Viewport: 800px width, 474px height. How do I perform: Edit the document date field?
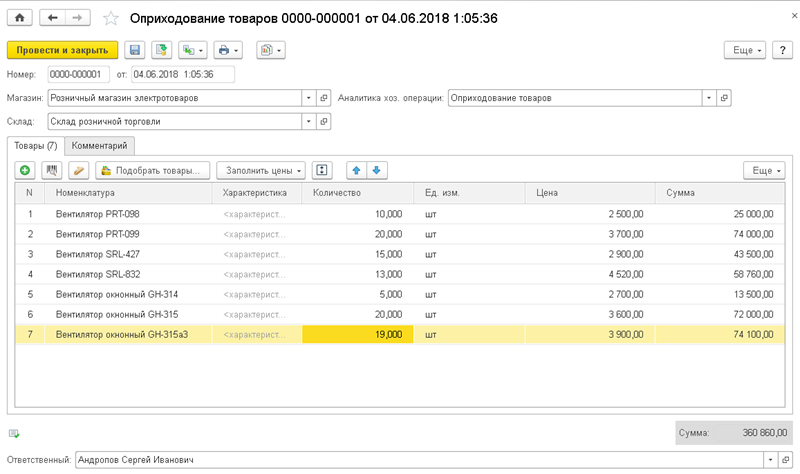183,74
